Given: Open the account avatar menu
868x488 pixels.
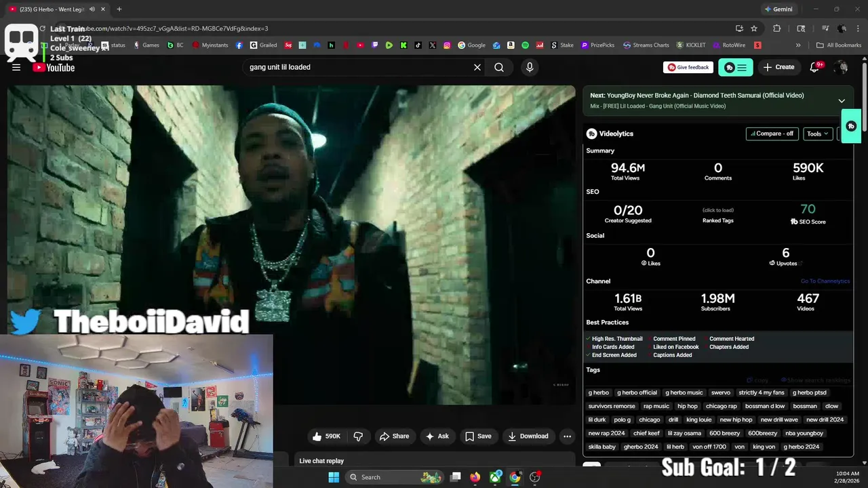Looking at the screenshot, I should click(x=842, y=67).
